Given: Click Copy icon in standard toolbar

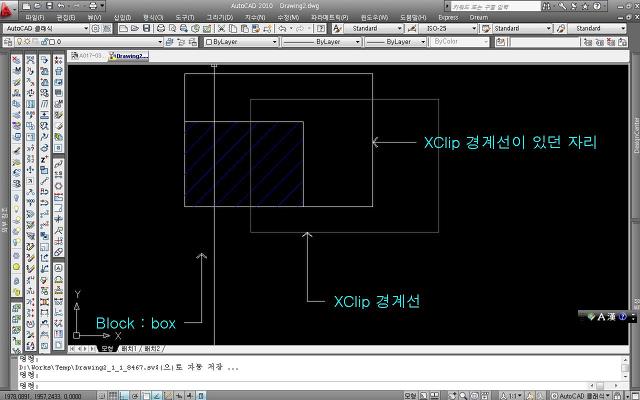Looking at the screenshot, I should coord(233,28).
